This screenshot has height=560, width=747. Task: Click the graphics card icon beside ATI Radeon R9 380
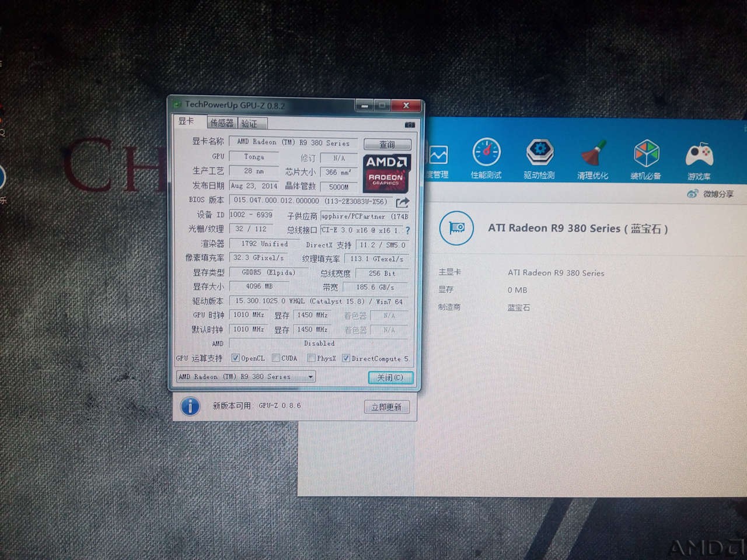[x=456, y=228]
